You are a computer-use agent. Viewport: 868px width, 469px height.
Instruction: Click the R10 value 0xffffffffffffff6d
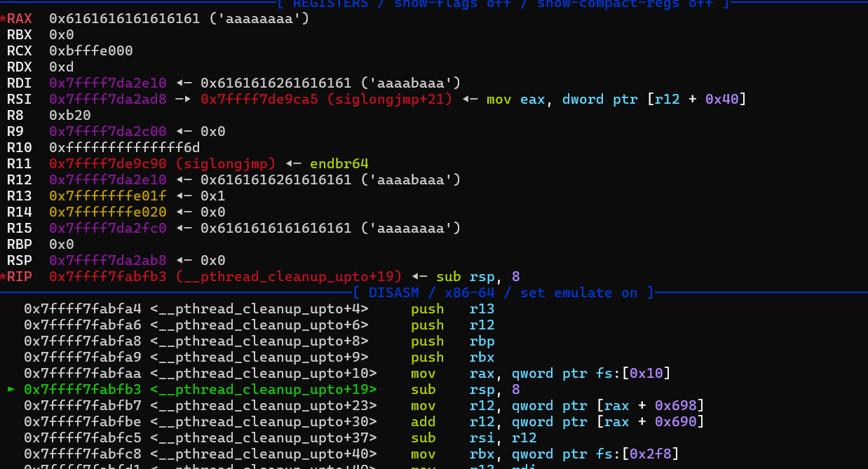pyautogui.click(x=124, y=148)
